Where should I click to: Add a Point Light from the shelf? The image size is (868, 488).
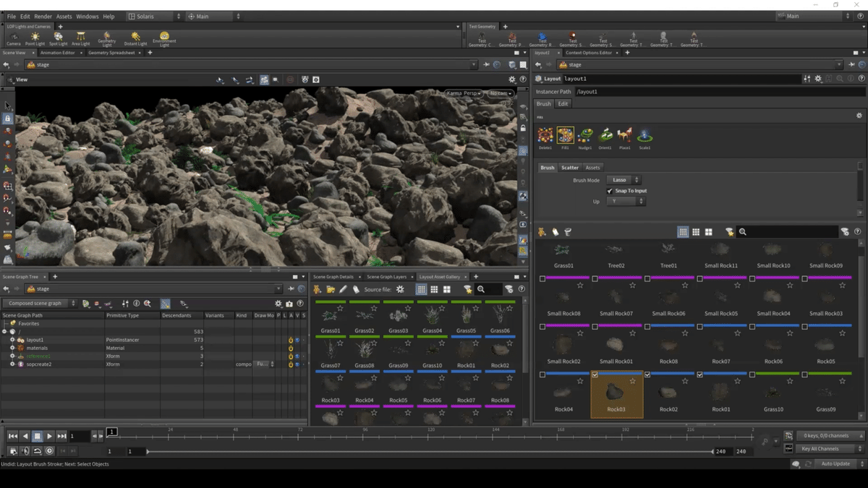[x=35, y=38]
